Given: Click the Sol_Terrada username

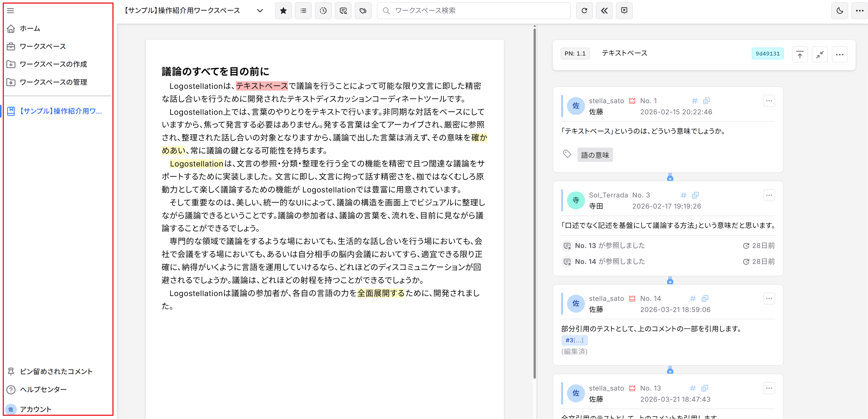Looking at the screenshot, I should [x=608, y=195].
